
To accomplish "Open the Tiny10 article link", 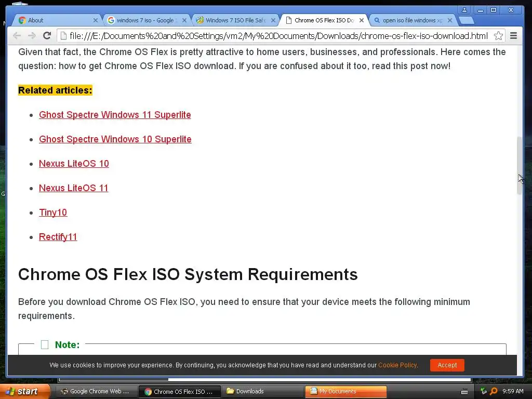I will click(53, 212).
